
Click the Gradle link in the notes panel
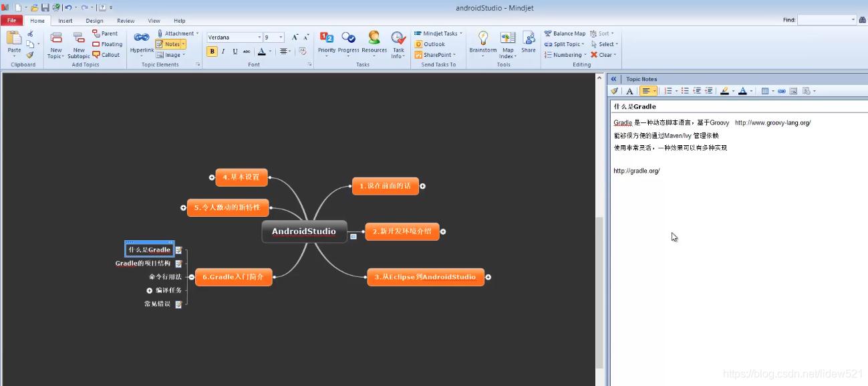point(621,122)
